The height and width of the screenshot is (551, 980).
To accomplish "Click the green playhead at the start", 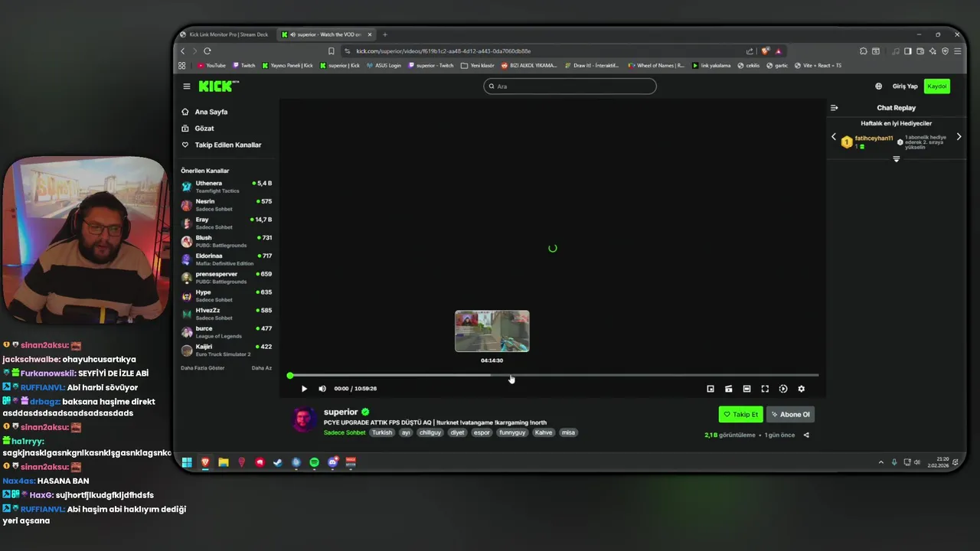I will (x=290, y=376).
